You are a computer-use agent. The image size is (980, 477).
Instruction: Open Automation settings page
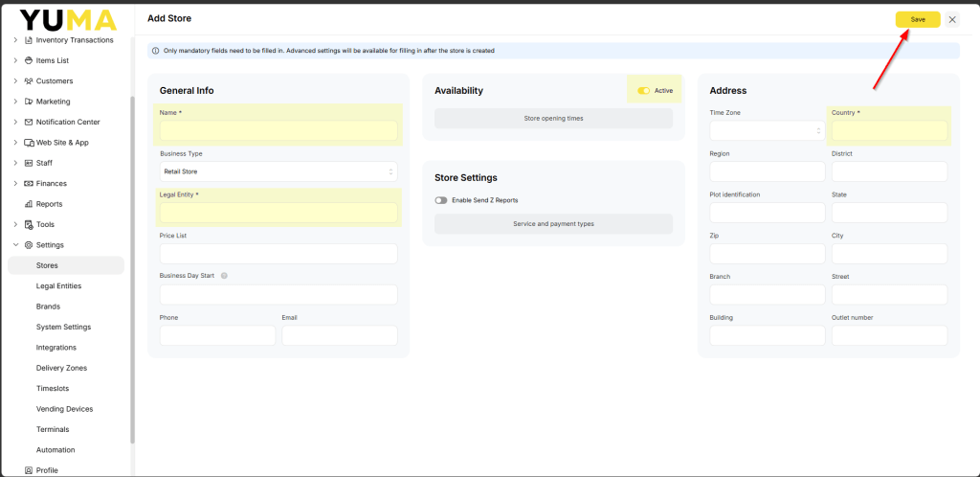tap(56, 450)
